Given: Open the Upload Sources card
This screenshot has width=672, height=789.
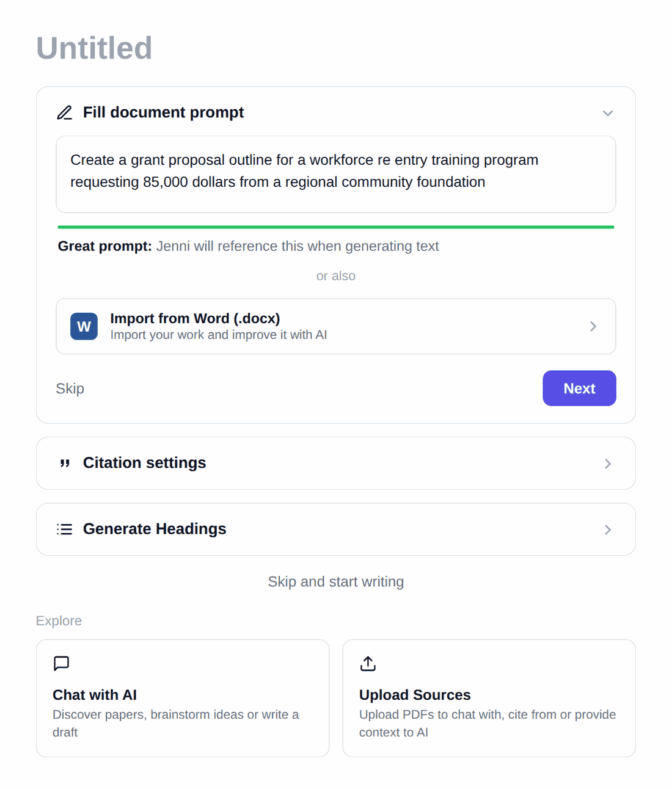Looking at the screenshot, I should click(x=489, y=698).
